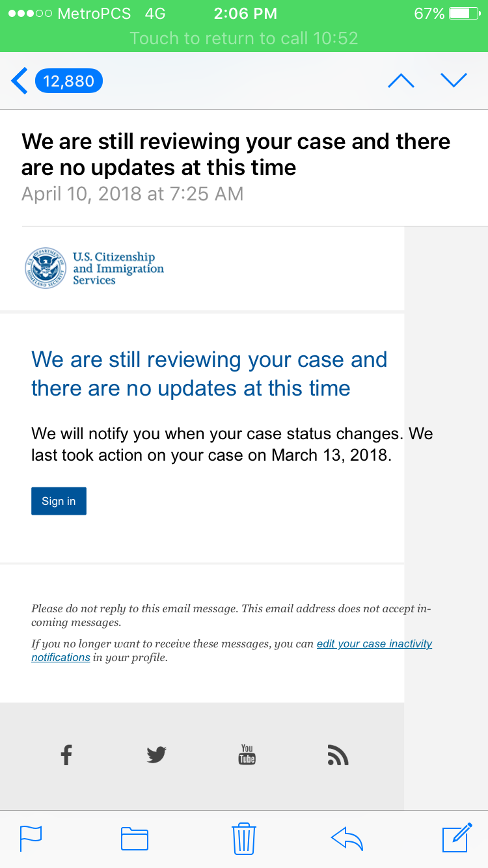Open USCIS RSS feed icon
The width and height of the screenshot is (488, 868).
point(338,755)
